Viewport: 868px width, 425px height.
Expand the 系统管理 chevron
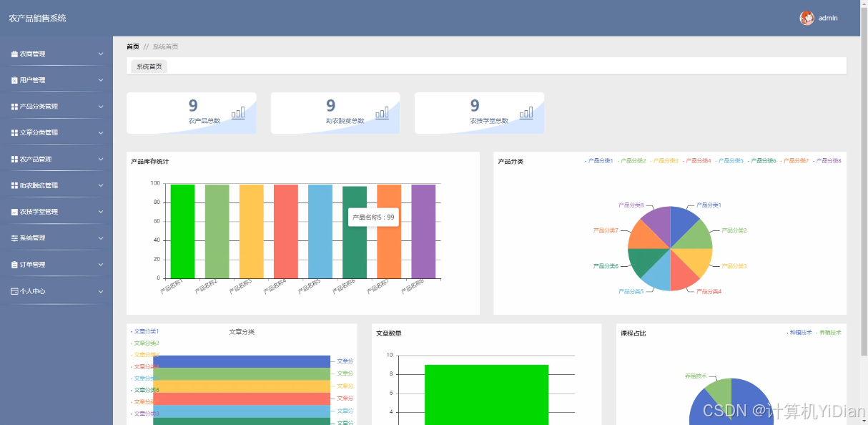coord(101,238)
